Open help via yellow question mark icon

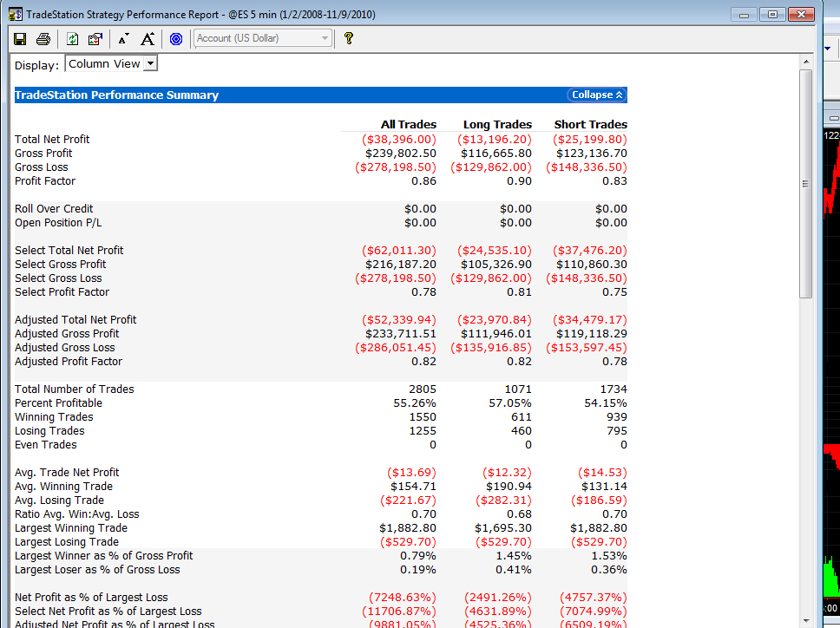[349, 38]
